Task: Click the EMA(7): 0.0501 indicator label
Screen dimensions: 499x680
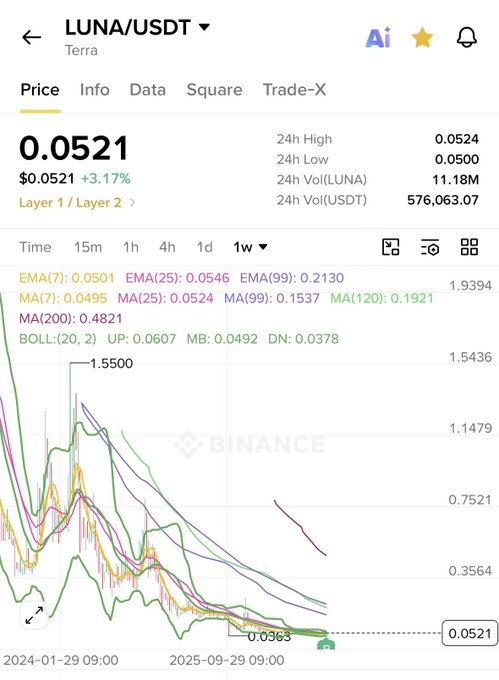Action: click(x=67, y=278)
